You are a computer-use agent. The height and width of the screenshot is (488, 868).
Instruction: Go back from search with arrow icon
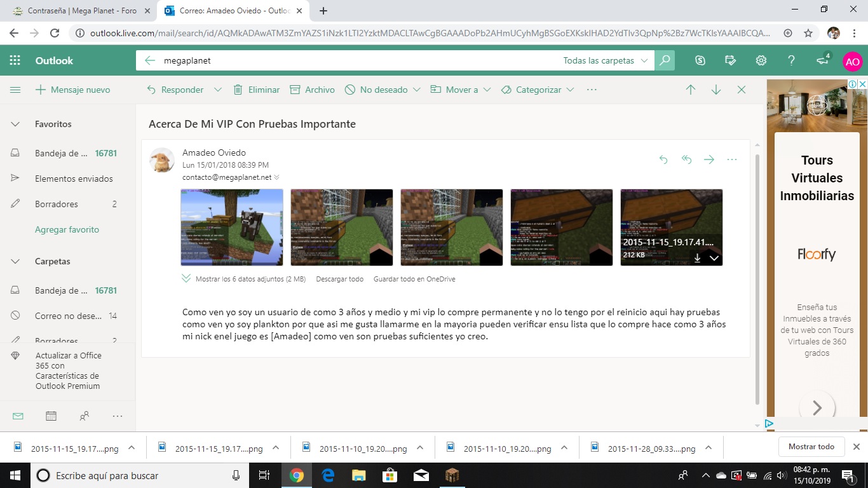point(150,61)
